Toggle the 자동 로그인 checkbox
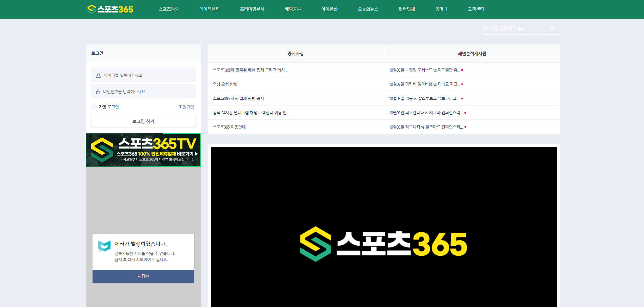Viewport: 644px width, 307px height. pyautogui.click(x=94, y=107)
